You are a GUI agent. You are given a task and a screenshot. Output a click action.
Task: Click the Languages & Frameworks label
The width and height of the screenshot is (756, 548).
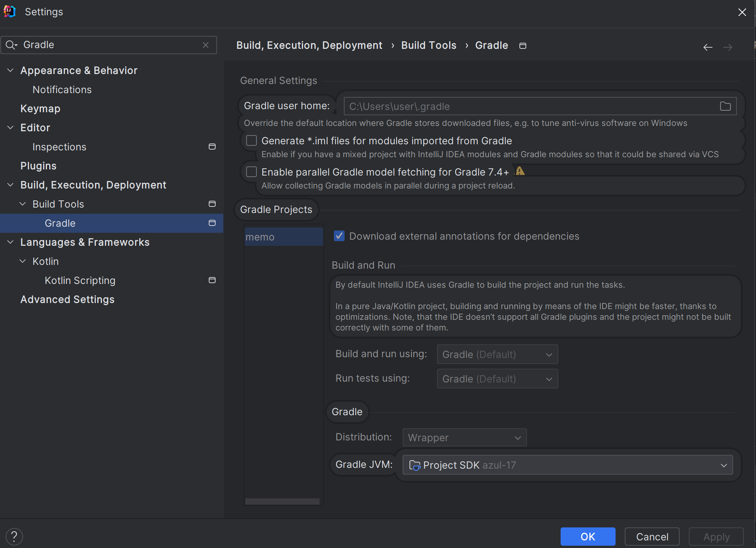[x=85, y=242]
